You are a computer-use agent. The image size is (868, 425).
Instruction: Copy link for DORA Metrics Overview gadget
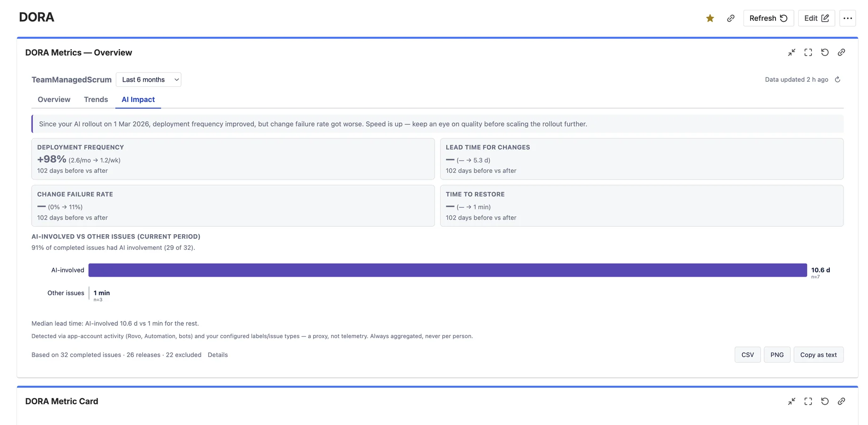coord(841,52)
